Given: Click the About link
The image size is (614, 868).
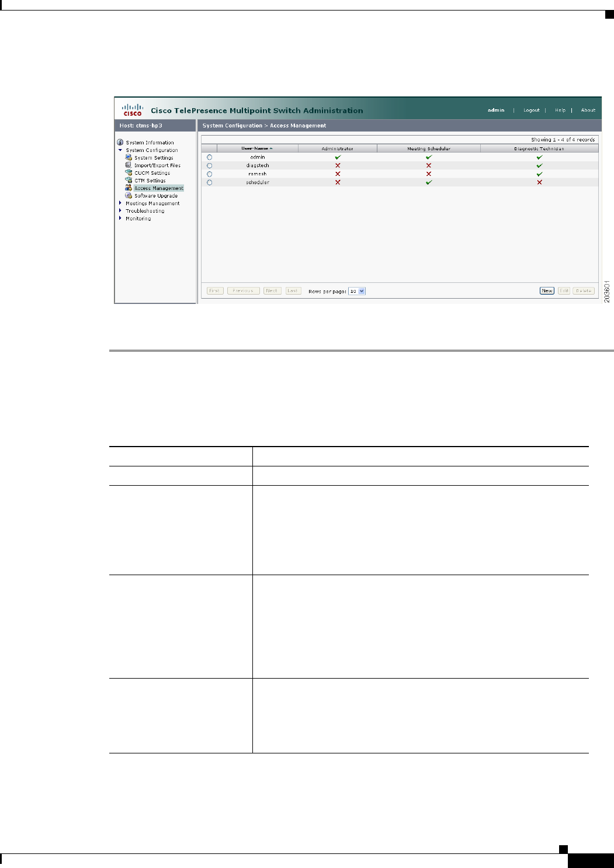Looking at the screenshot, I should 588,110.
